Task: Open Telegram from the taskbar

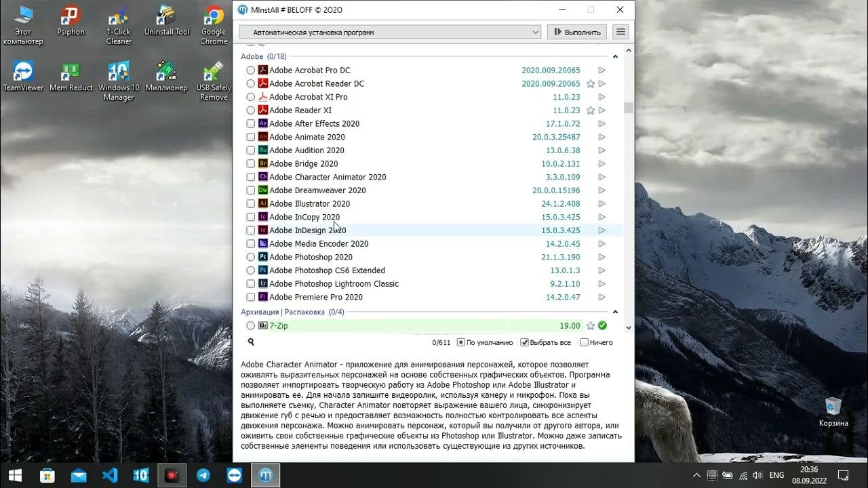Action: (203, 475)
